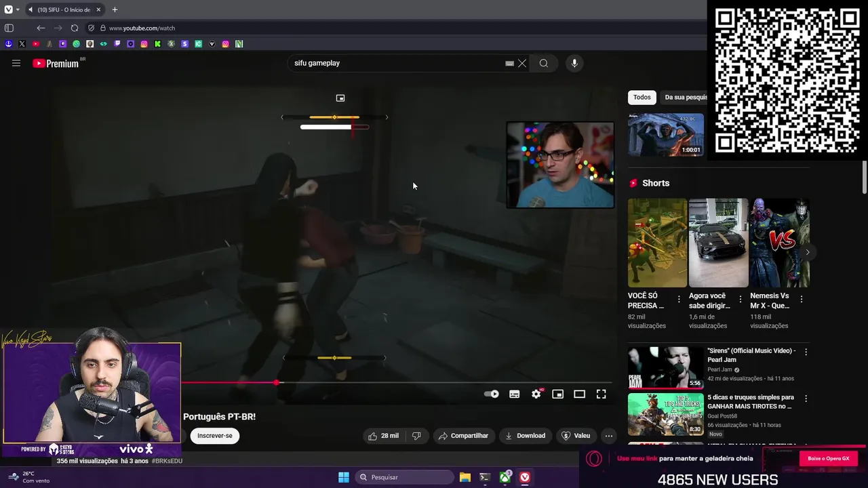Image resolution: width=868 pixels, height=488 pixels.
Task: Submit search with magnifier button
Action: pyautogui.click(x=544, y=63)
